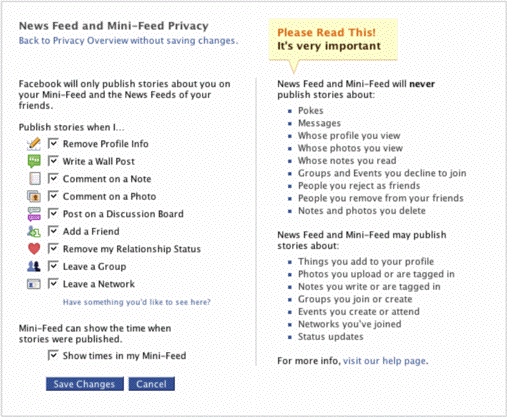This screenshot has height=417, width=507.
Task: Click the green wall post speech icon
Action: point(34,161)
